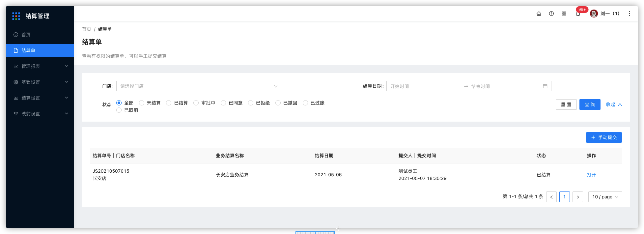The width and height of the screenshot is (644, 234).
Task: Select the 已撤回 status radio
Action: 278,103
